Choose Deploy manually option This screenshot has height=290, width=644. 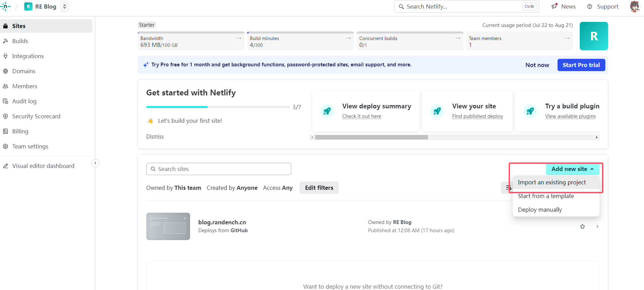click(540, 210)
